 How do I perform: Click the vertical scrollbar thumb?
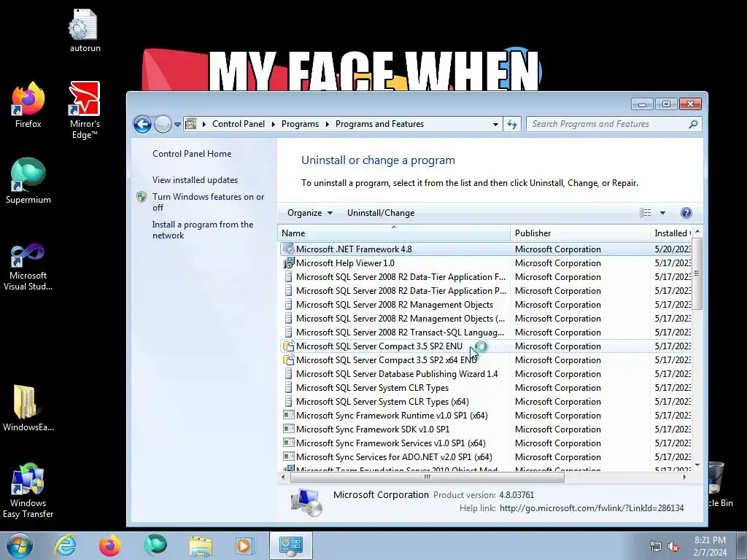(697, 274)
